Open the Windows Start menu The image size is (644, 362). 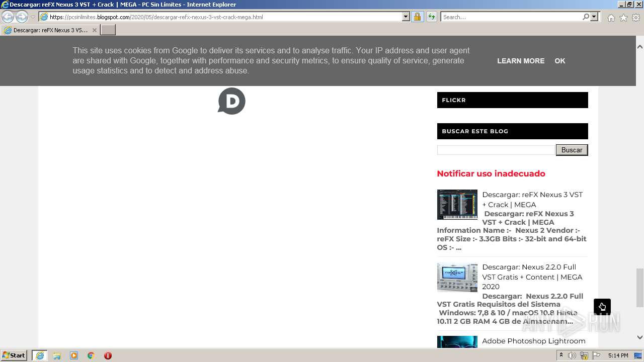pos(14,355)
